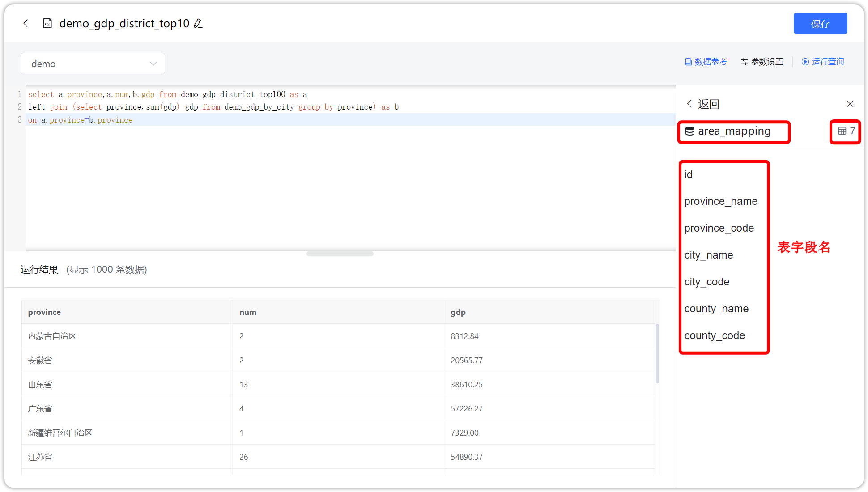Close the area_mapping field panel with X
The height and width of the screenshot is (492, 868).
click(x=850, y=103)
